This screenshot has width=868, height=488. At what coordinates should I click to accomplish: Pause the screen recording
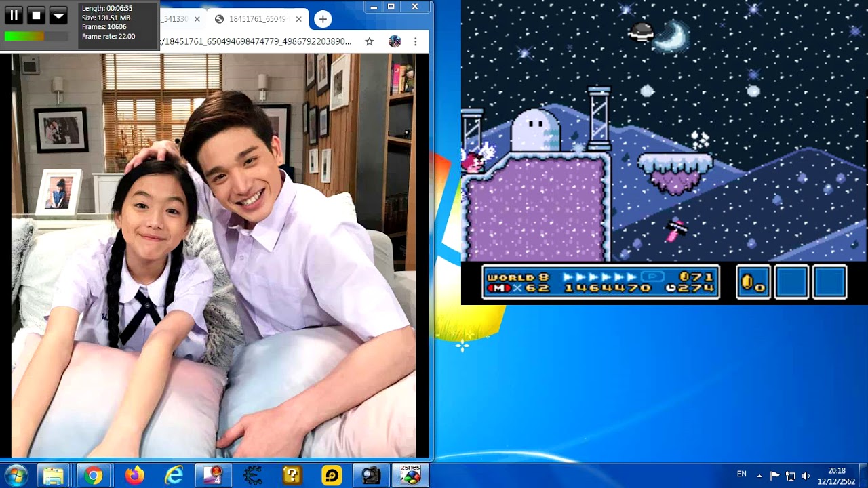(14, 15)
